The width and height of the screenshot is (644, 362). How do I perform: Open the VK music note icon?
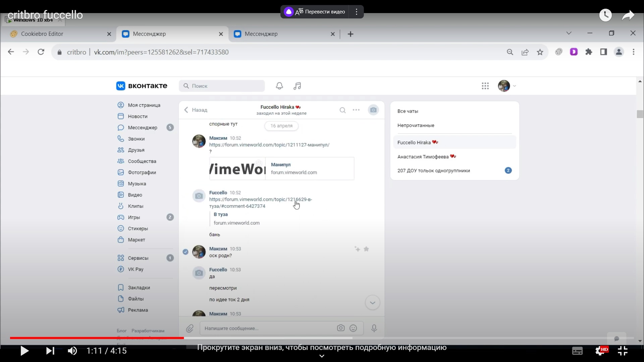point(297,86)
